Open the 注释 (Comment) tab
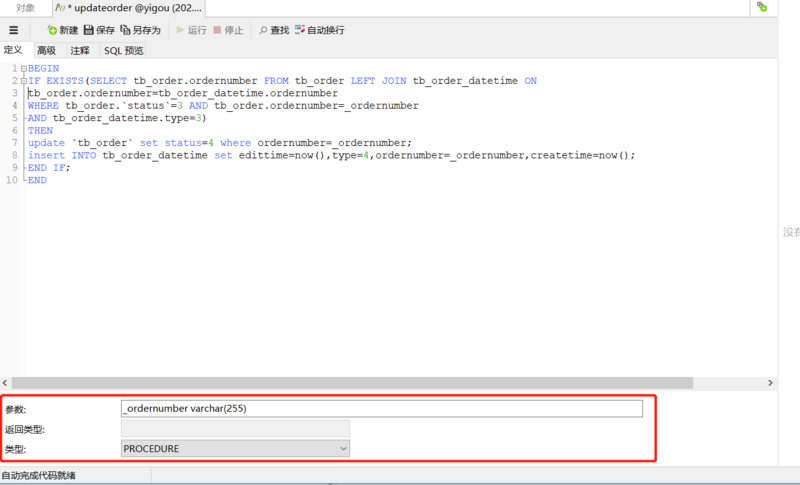Screen dimensions: 800x485 click(80, 50)
